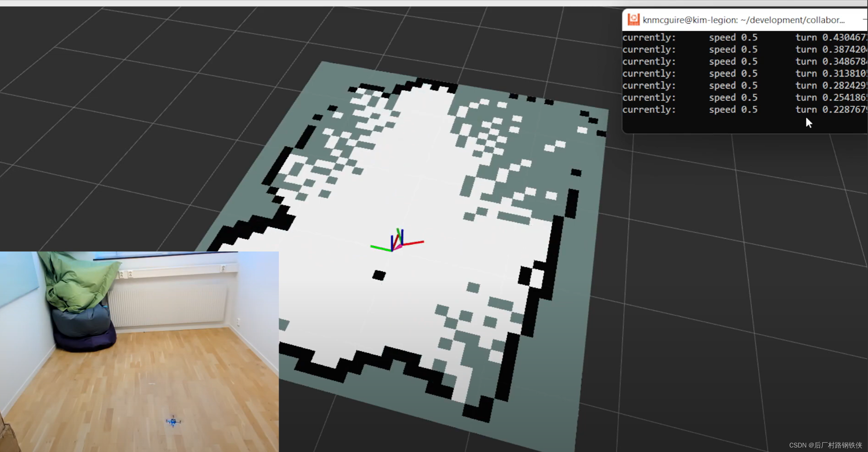This screenshot has width=868, height=452.
Task: Click the small white cell enclosed by black cells
Action: pyautogui.click(x=536, y=278)
